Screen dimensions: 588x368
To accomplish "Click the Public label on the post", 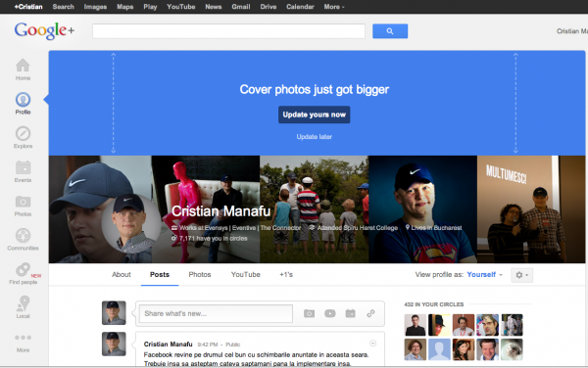I will pos(233,345).
